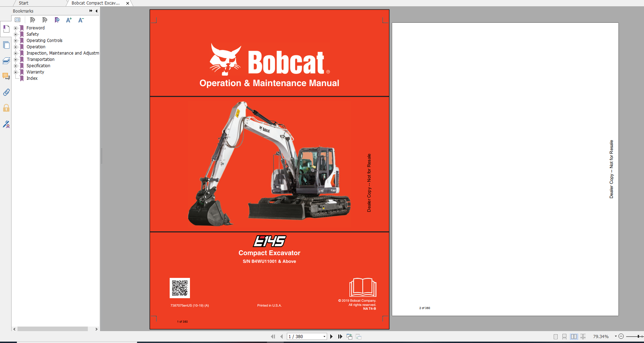Viewport: 644px width, 343px height.
Task: Expand the Operation bookmark node
Action: (15, 47)
